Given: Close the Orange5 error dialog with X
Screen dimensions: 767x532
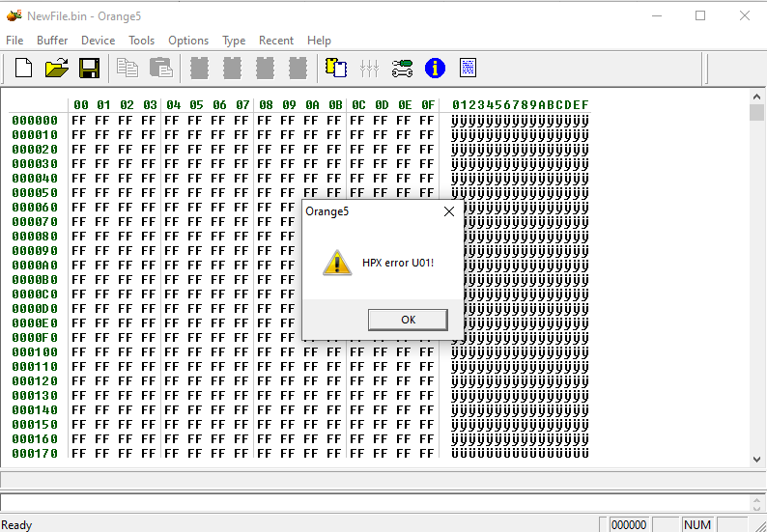Looking at the screenshot, I should coord(449,211).
